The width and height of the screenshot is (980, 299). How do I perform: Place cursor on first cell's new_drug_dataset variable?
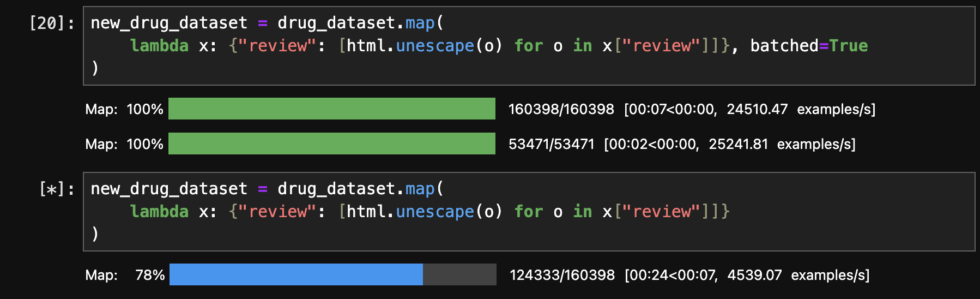coord(169,23)
